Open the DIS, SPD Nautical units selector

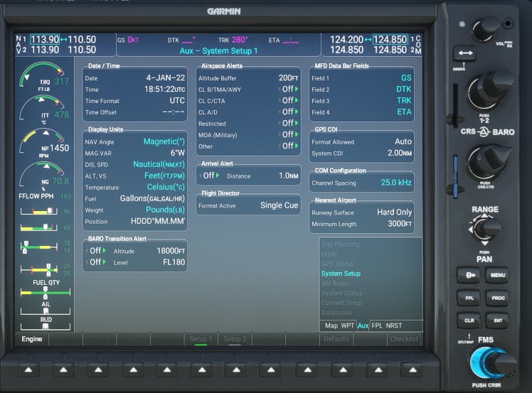[159, 164]
